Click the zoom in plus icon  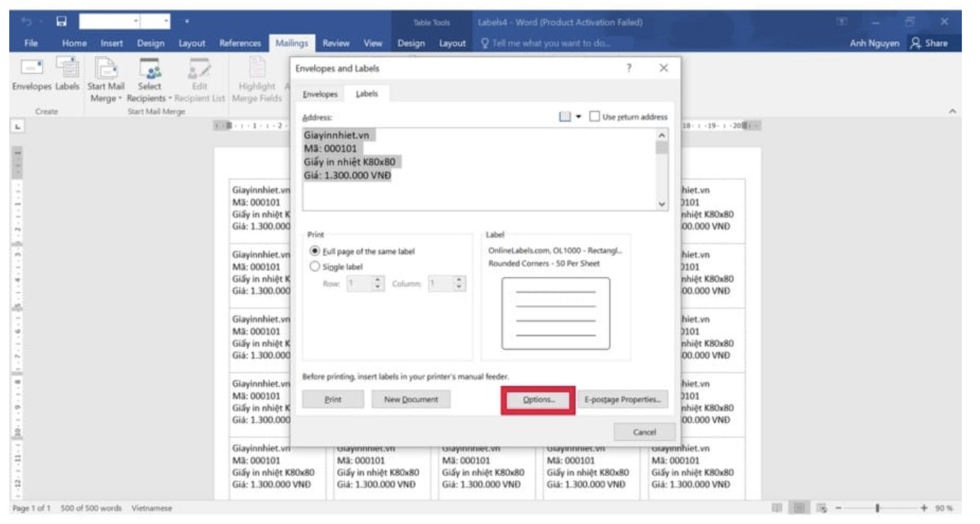[925, 508]
